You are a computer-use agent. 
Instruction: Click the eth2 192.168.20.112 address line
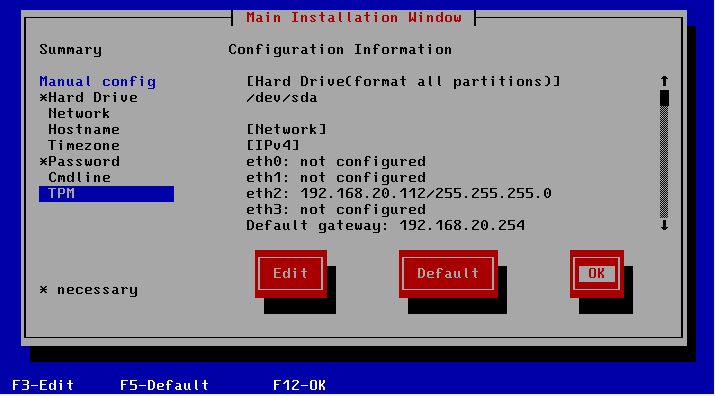pos(399,193)
